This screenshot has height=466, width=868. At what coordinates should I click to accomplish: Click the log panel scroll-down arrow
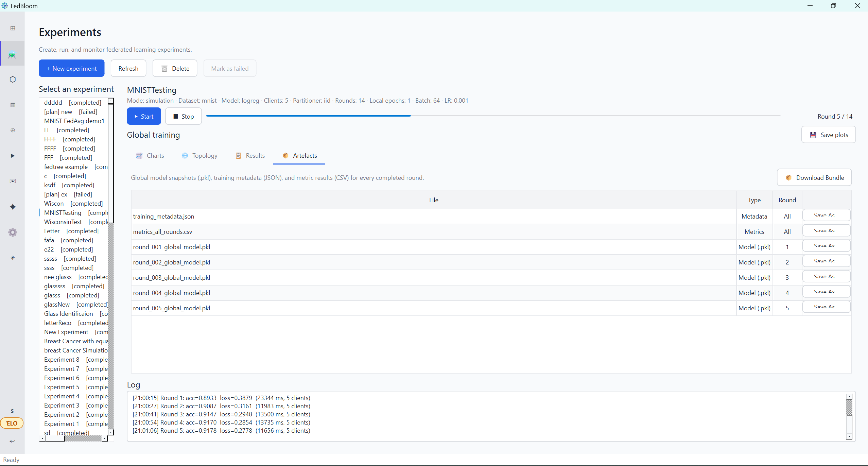849,436
